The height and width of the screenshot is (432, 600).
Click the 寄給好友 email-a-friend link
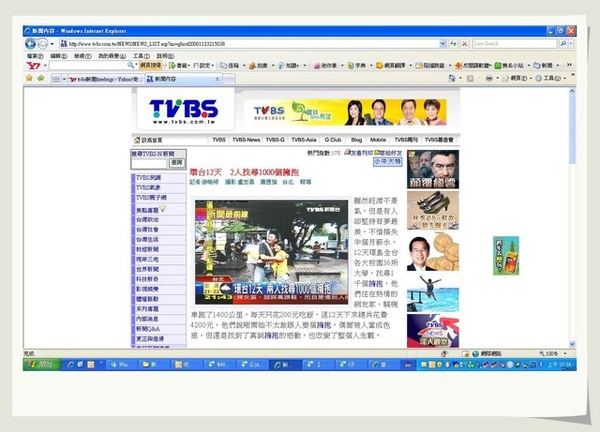tap(388, 153)
